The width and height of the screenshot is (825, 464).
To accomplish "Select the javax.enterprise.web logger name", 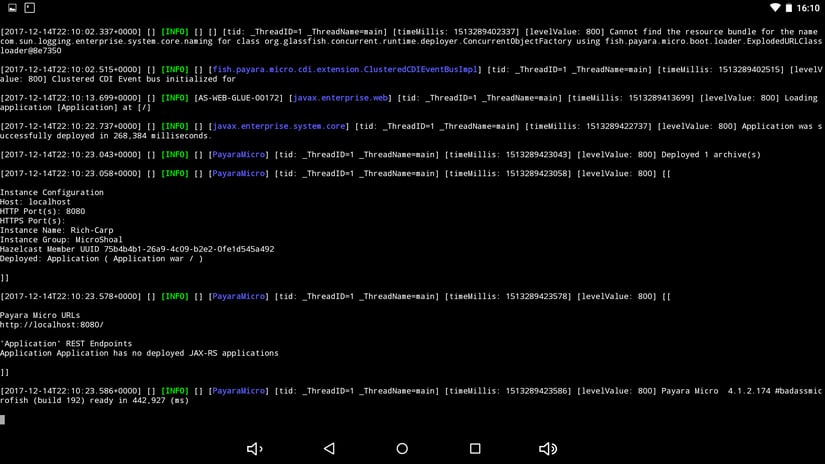I will (340, 98).
